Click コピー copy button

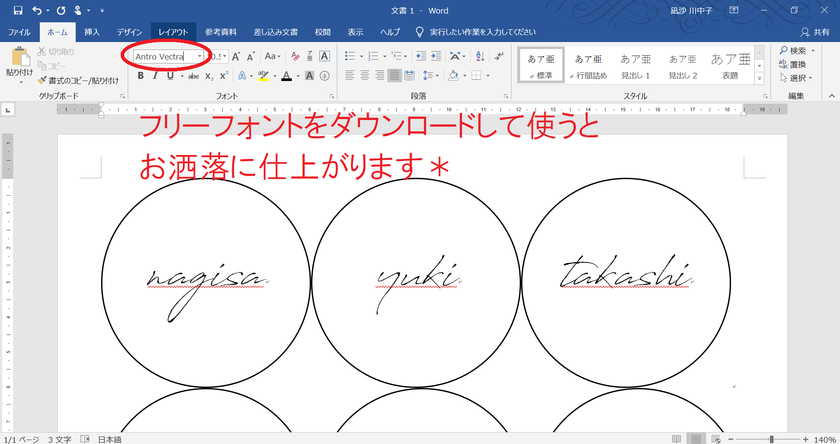click(x=52, y=66)
